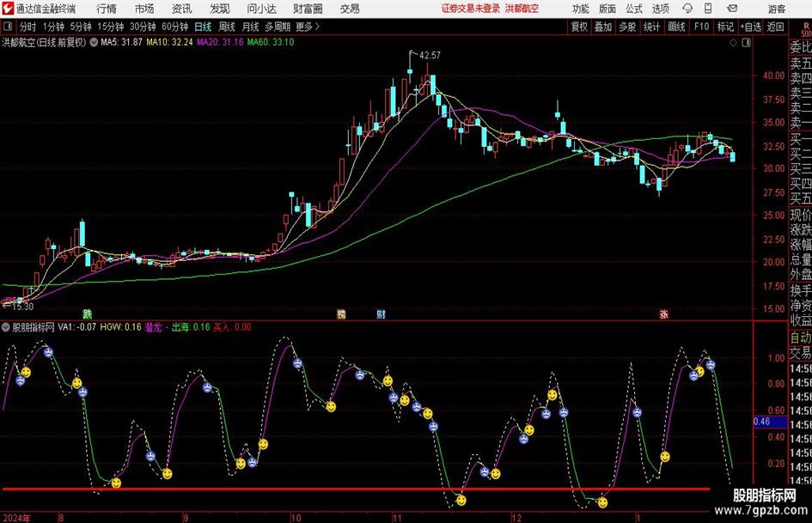
Task: Switch to 1分钟 period
Action: click(53, 27)
